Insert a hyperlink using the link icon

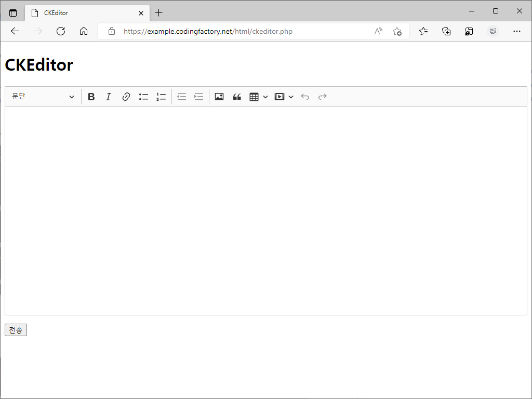(126, 97)
